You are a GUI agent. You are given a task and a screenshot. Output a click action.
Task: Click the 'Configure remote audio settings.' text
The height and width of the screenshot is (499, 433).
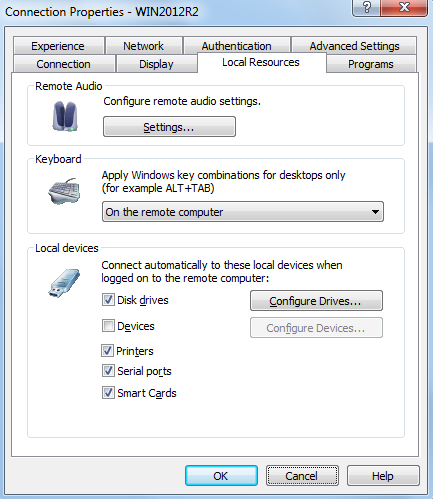point(182,101)
